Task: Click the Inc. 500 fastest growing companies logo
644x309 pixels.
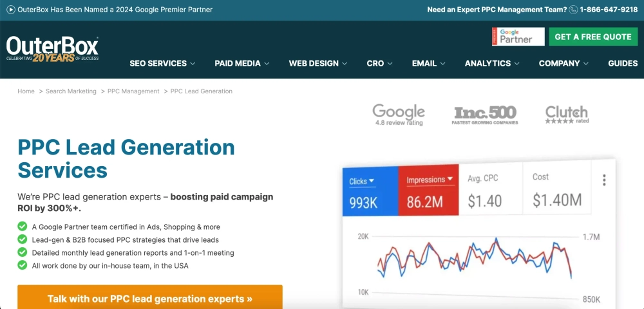Action: coord(485,115)
